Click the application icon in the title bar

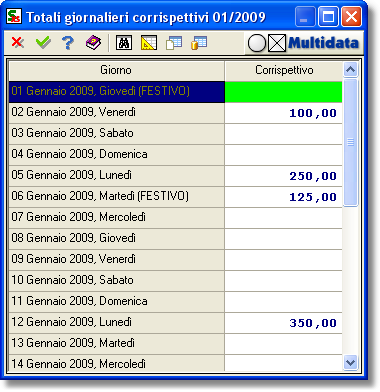coord(14,17)
